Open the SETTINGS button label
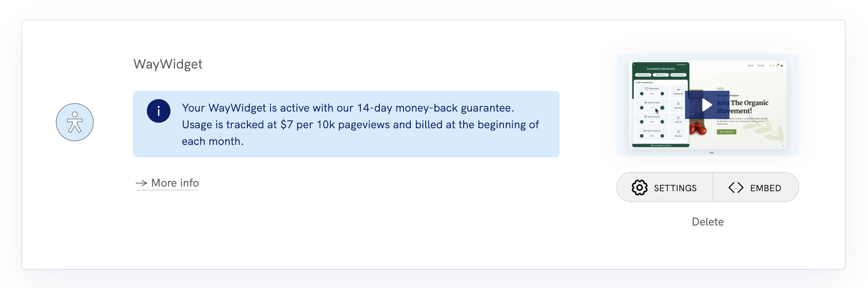Screen dimensions: 868x288 point(675,188)
